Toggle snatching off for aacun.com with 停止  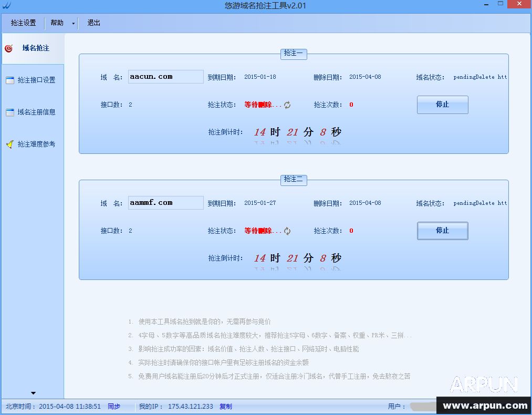(442, 105)
